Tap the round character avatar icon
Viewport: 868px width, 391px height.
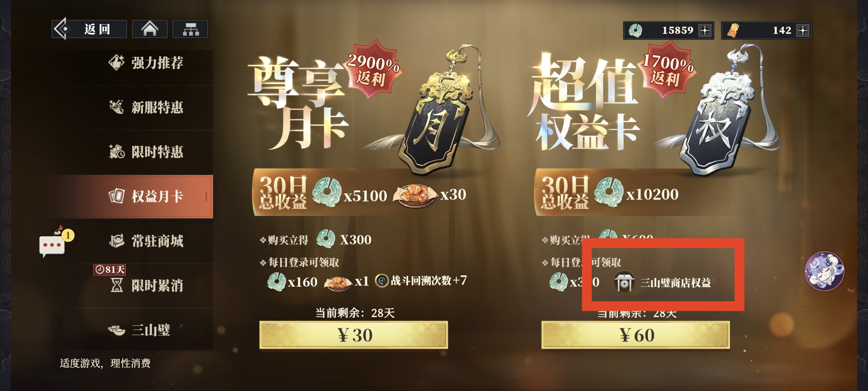pos(824,270)
